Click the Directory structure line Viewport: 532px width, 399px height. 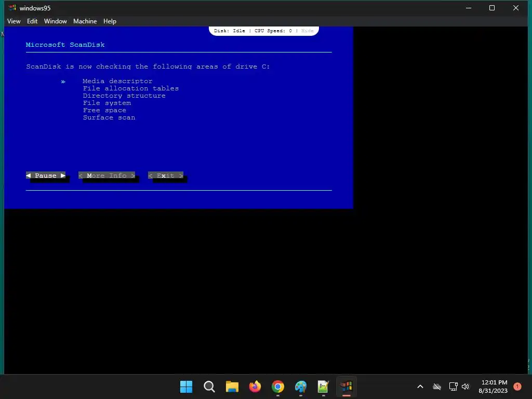coord(124,96)
